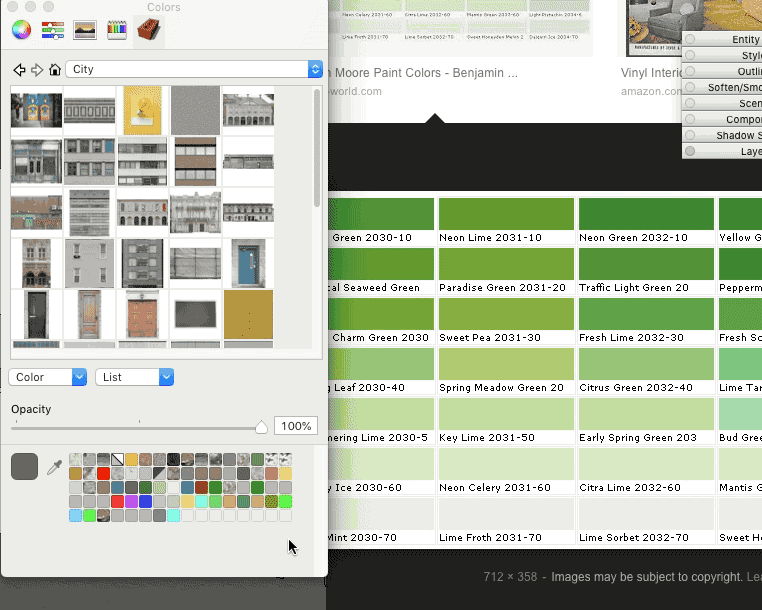Click the Sweet Pea 2031-30 color swatch
The height and width of the screenshot is (610, 762).
pos(506,314)
